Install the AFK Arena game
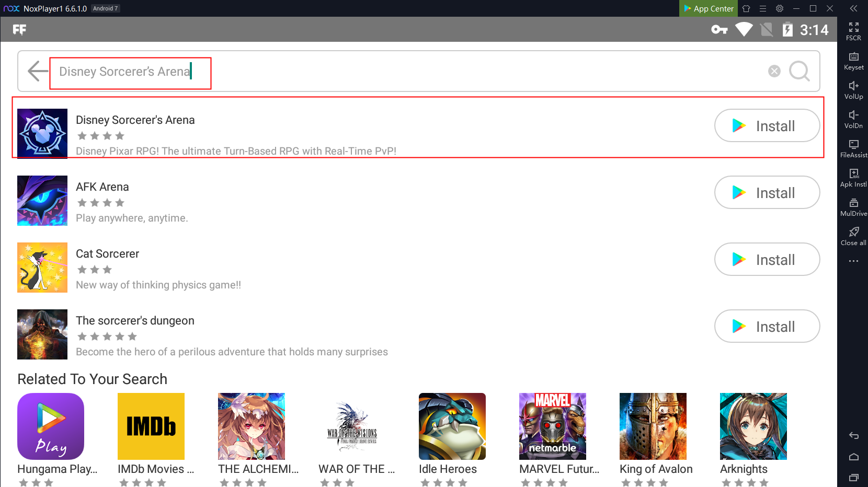 (x=767, y=192)
